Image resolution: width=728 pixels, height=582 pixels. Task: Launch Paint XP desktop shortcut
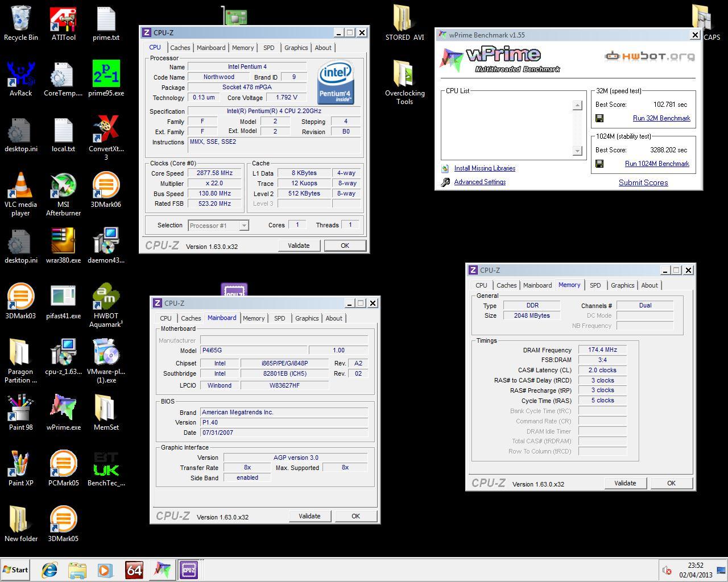[x=21, y=469]
